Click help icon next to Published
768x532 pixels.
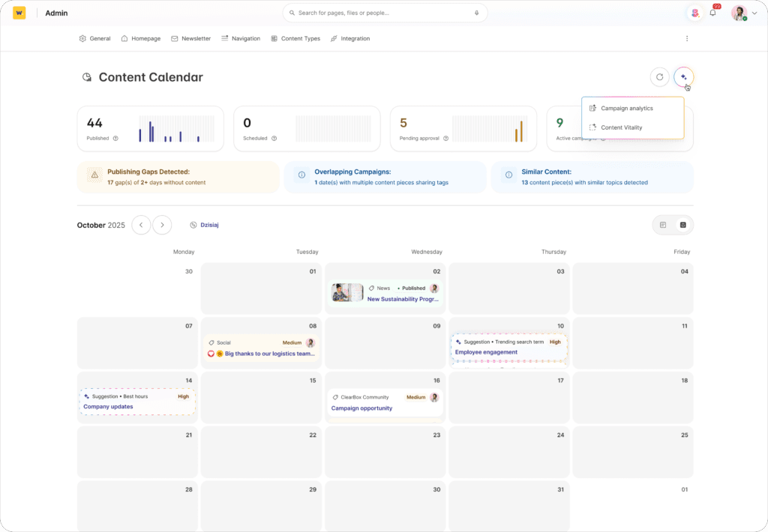click(115, 138)
